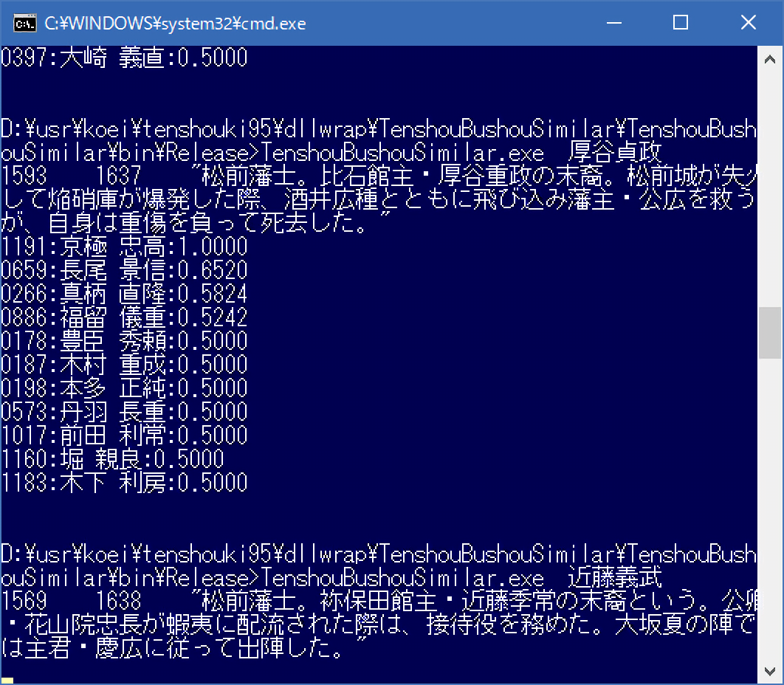Click the row 1017:前田 利常:0.5000

[124, 436]
